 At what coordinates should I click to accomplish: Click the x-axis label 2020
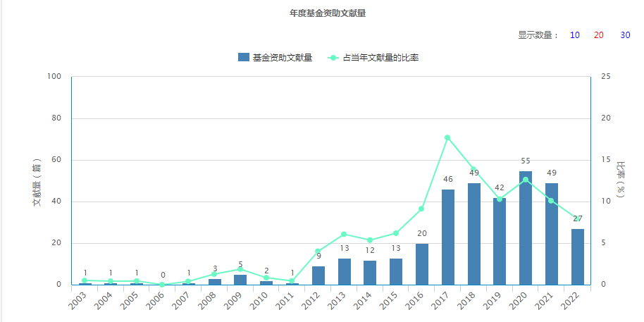coord(519,301)
